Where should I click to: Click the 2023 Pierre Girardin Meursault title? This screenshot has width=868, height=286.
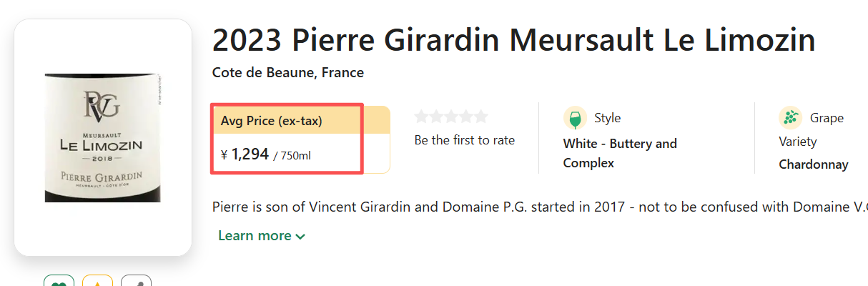pos(513,40)
